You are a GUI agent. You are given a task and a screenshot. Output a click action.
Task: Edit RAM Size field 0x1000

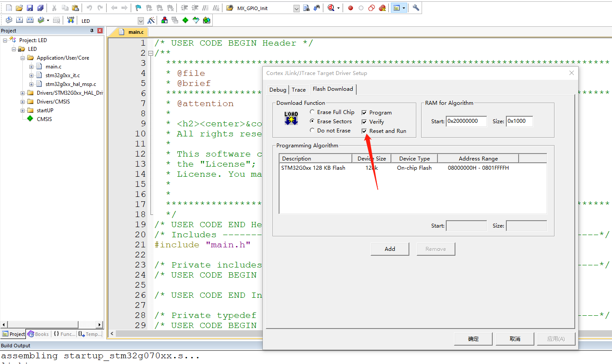click(519, 121)
